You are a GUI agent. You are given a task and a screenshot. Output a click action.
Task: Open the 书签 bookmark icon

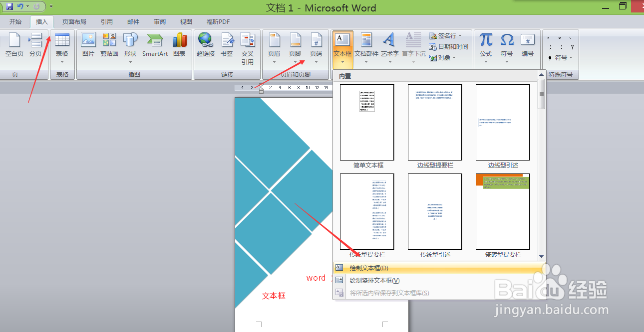coord(227,45)
